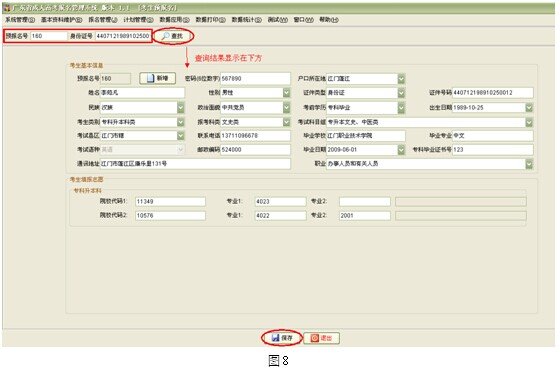
Task: Click the 联系电话 phone number field
Action: [x=255, y=136]
